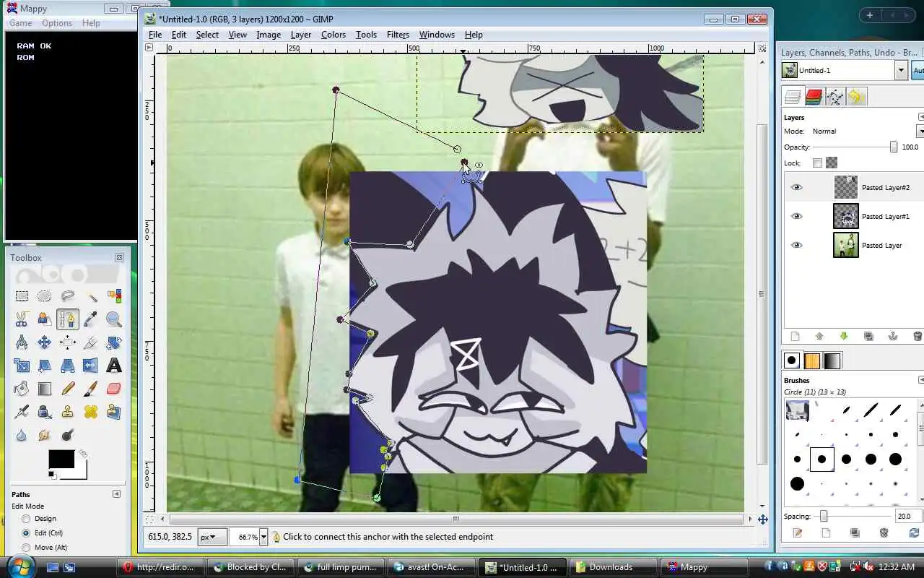Select the Perspective tool
Image resolution: width=924 pixels, height=578 pixels.
click(x=68, y=366)
